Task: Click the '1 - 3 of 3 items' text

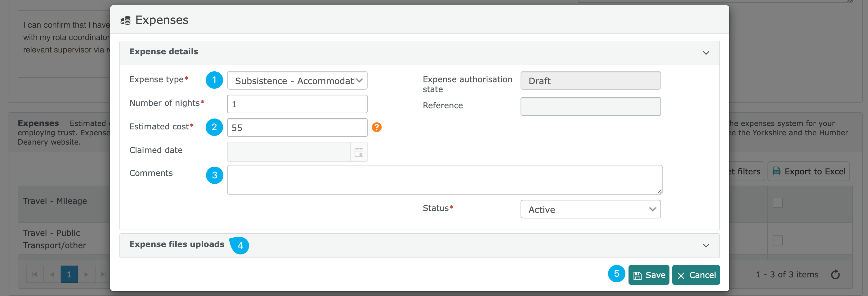Action: (x=787, y=274)
